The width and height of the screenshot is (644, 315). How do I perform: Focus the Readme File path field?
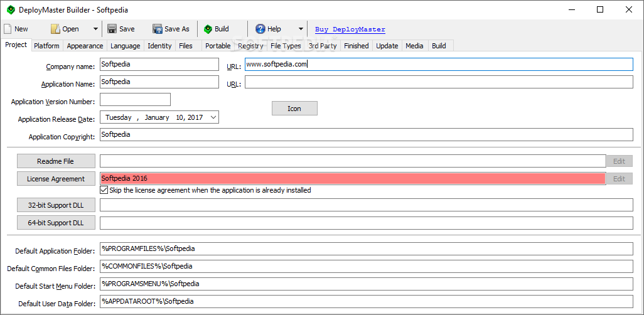[353, 161]
